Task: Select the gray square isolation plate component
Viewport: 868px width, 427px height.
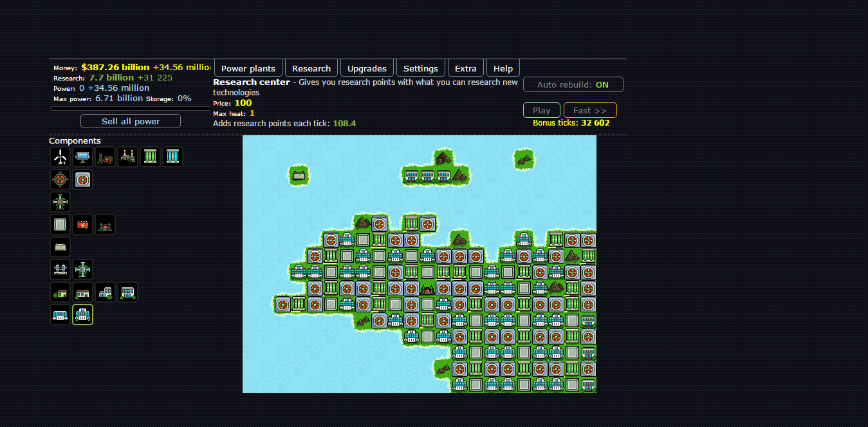Action: 60,224
